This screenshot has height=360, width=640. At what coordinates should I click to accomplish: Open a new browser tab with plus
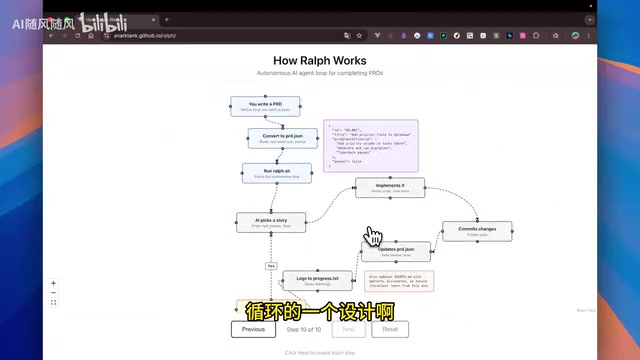tap(167, 20)
